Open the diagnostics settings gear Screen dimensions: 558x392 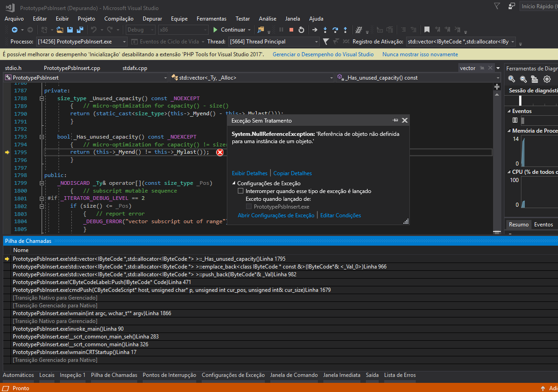pyautogui.click(x=546, y=79)
